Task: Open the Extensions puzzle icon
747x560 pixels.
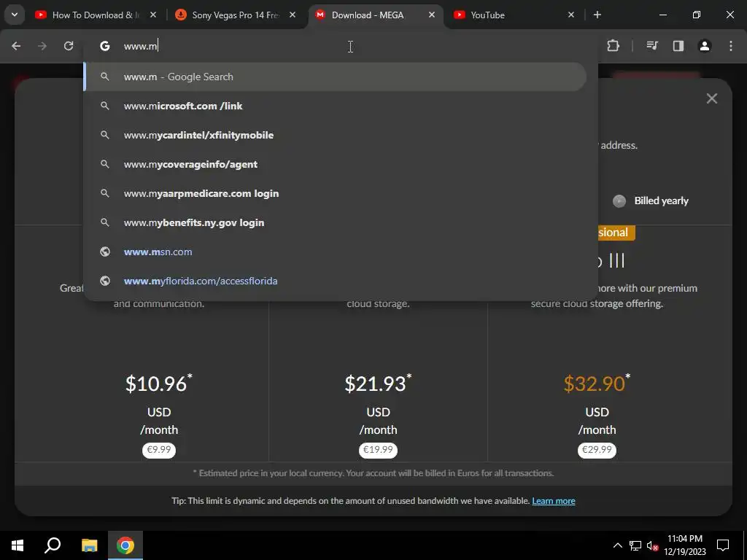Action: point(613,46)
